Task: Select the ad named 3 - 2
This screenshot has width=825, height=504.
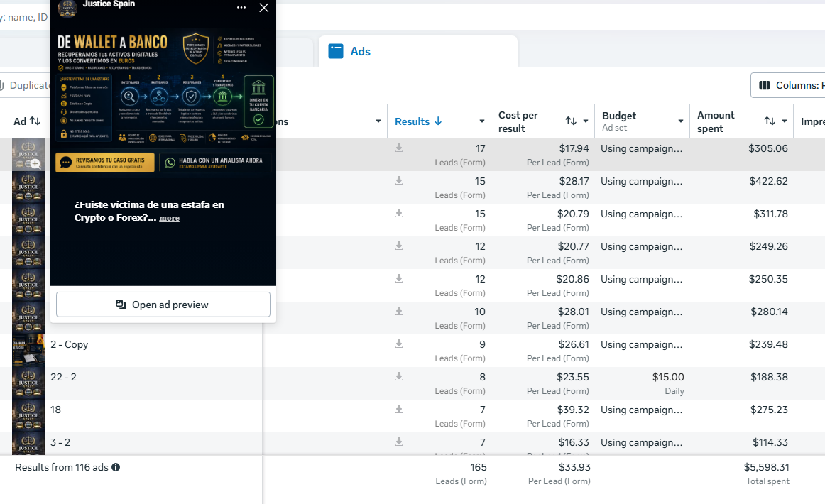Action: pos(60,442)
